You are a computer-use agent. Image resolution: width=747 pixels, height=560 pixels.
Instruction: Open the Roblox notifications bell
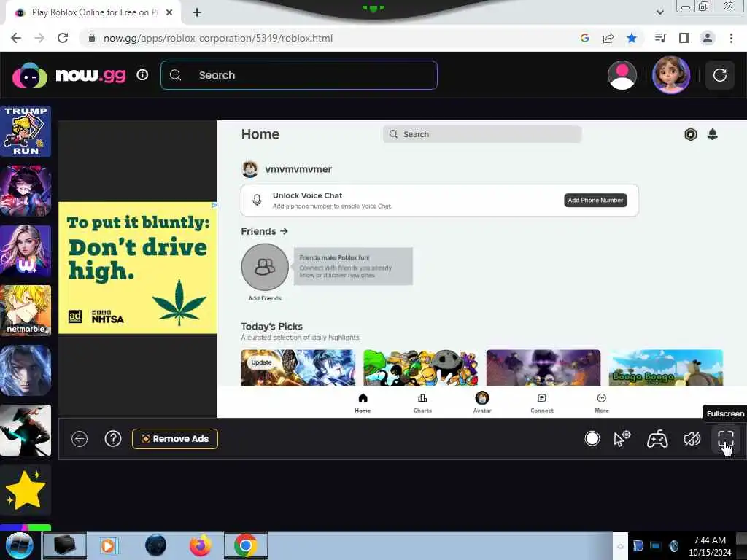[712, 134]
